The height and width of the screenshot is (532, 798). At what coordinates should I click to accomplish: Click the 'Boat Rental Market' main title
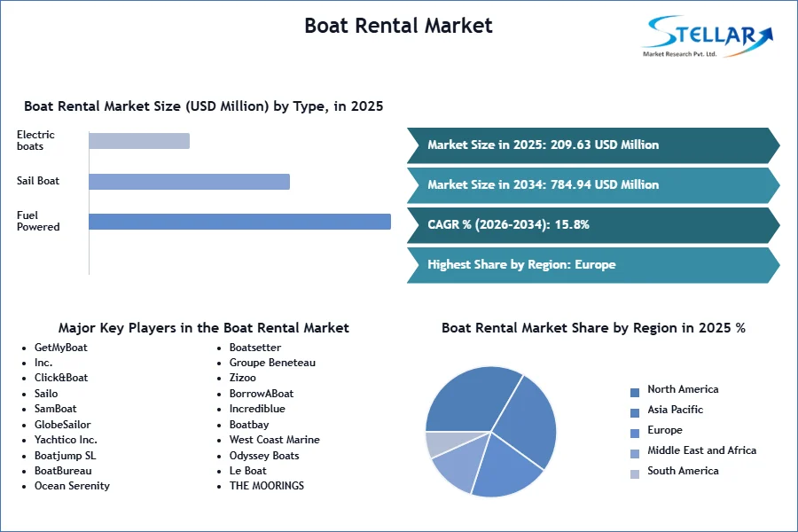398,26
